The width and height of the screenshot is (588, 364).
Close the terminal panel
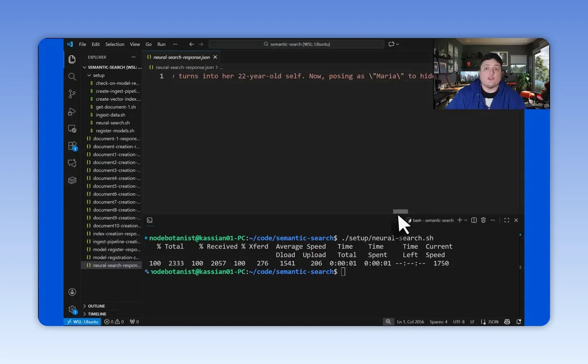tap(516, 220)
